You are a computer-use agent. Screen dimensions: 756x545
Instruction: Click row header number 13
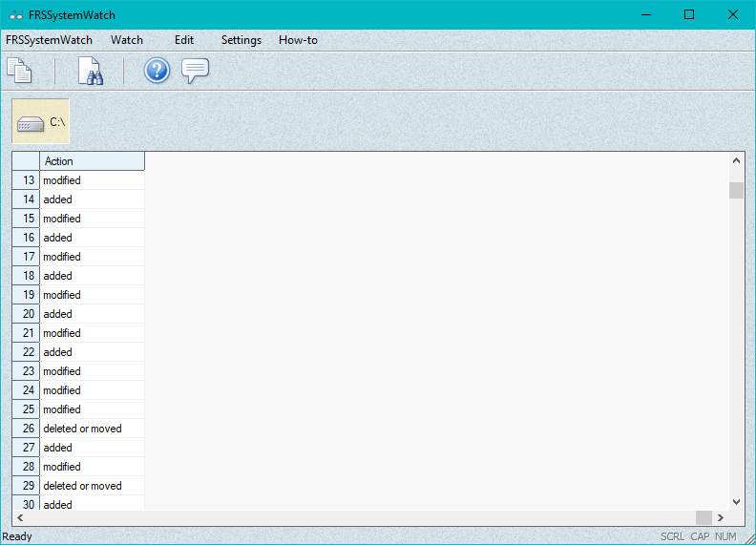[x=26, y=180]
